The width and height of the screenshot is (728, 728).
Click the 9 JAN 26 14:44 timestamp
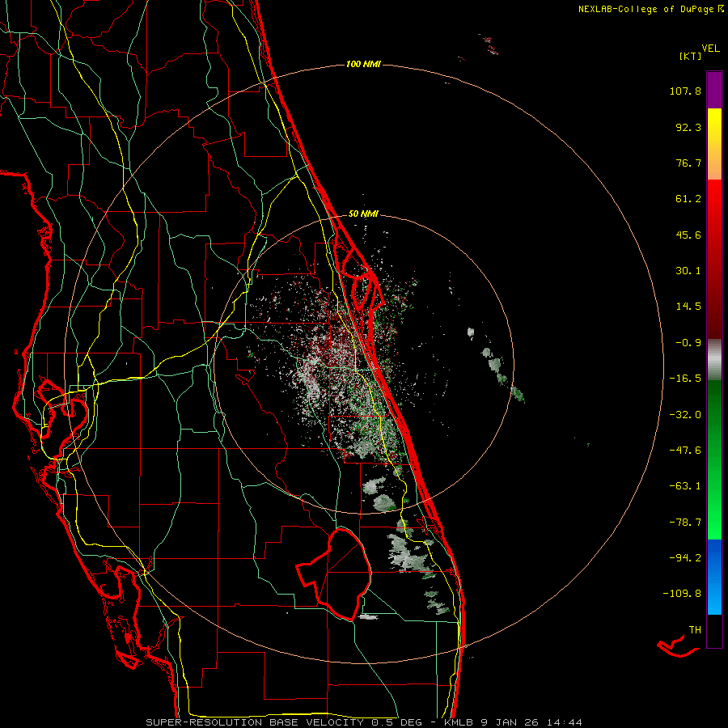[x=533, y=722]
